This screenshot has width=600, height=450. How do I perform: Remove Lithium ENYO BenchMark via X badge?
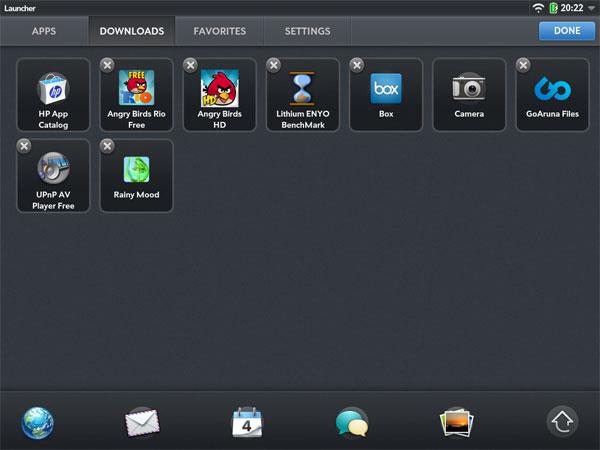coord(274,65)
